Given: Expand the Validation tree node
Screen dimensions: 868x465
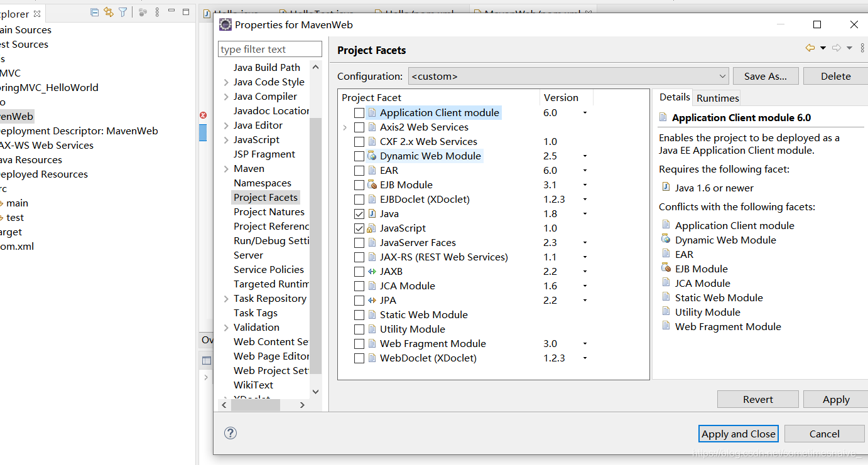Looking at the screenshot, I should (226, 328).
